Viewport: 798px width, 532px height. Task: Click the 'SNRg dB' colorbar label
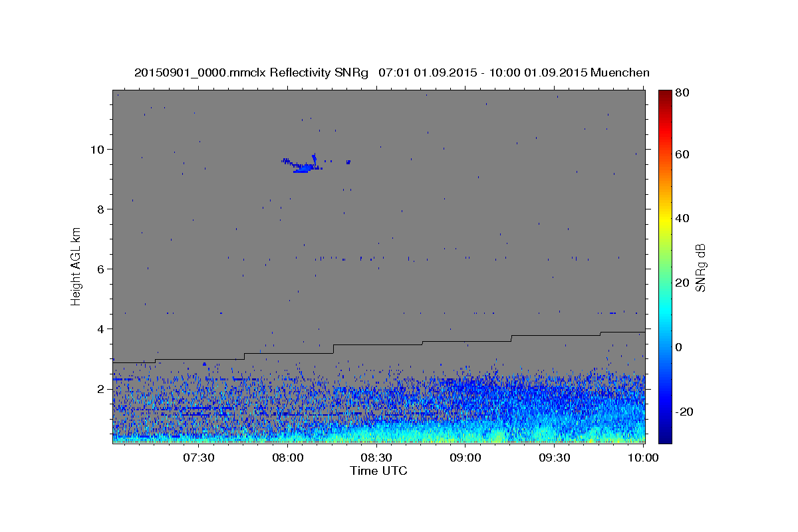click(700, 267)
